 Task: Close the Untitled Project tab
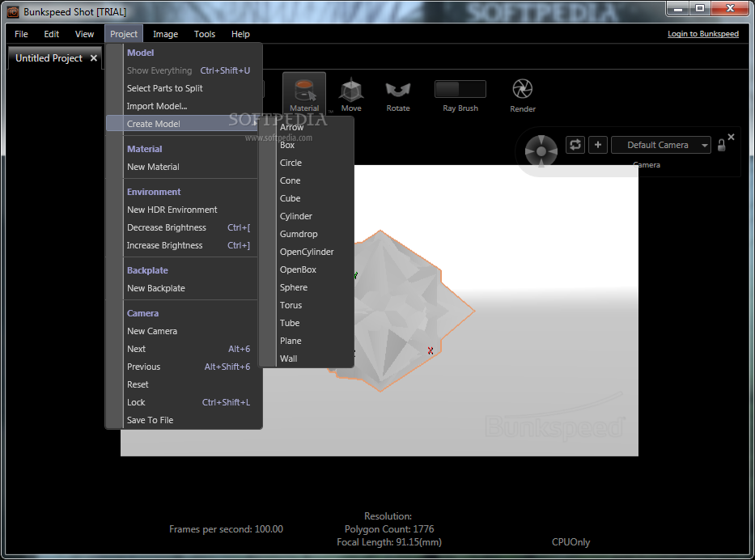coord(94,57)
